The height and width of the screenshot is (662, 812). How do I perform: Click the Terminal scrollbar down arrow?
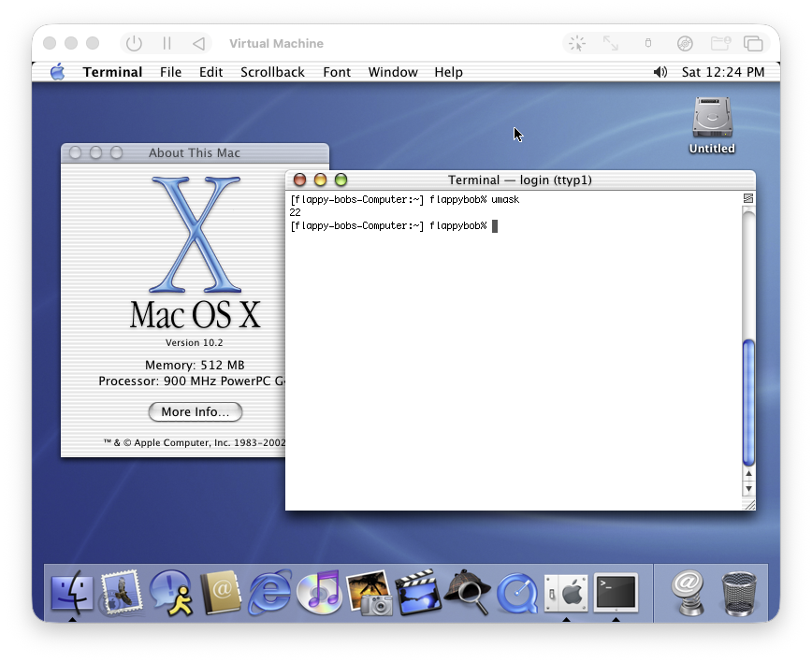[x=748, y=489]
